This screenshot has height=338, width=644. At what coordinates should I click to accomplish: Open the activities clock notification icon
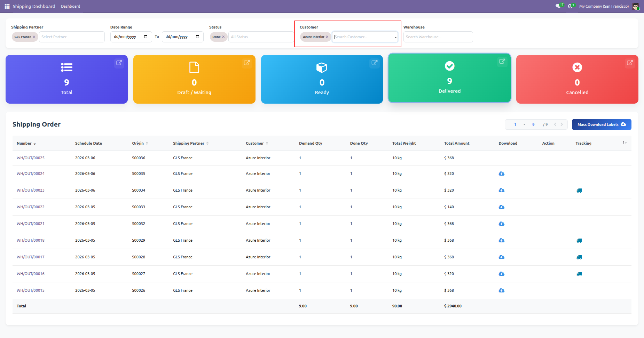[x=570, y=6]
